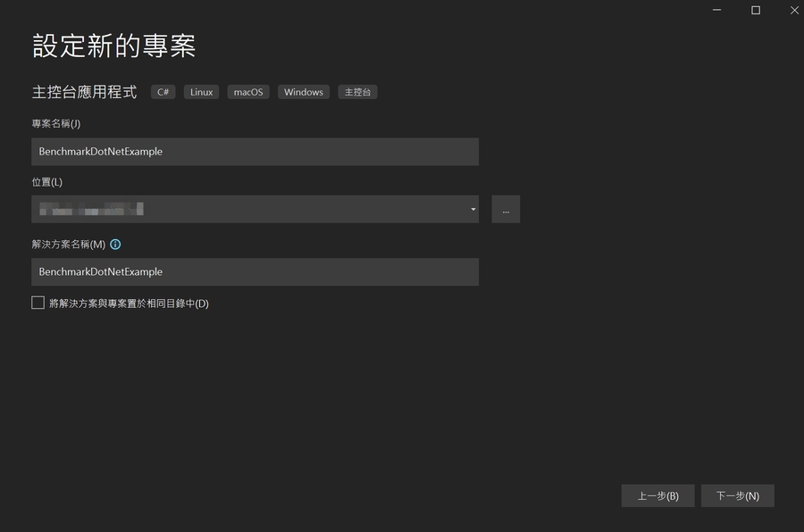Click the 主控台 tag badge
Viewport: 804px width, 532px height.
click(357, 92)
